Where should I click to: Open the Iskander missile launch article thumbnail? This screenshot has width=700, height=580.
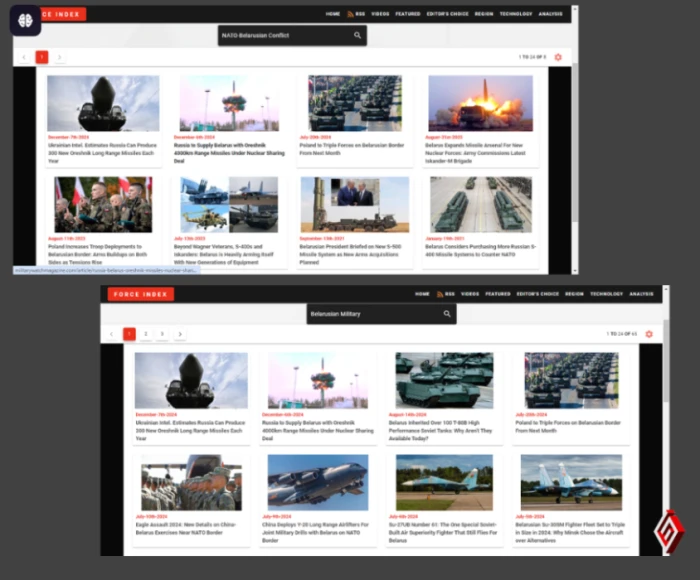[480, 103]
